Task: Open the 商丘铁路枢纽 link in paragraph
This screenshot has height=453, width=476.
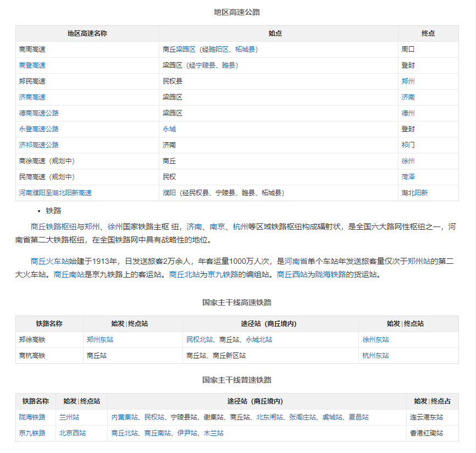Action: pyautogui.click(x=53, y=226)
